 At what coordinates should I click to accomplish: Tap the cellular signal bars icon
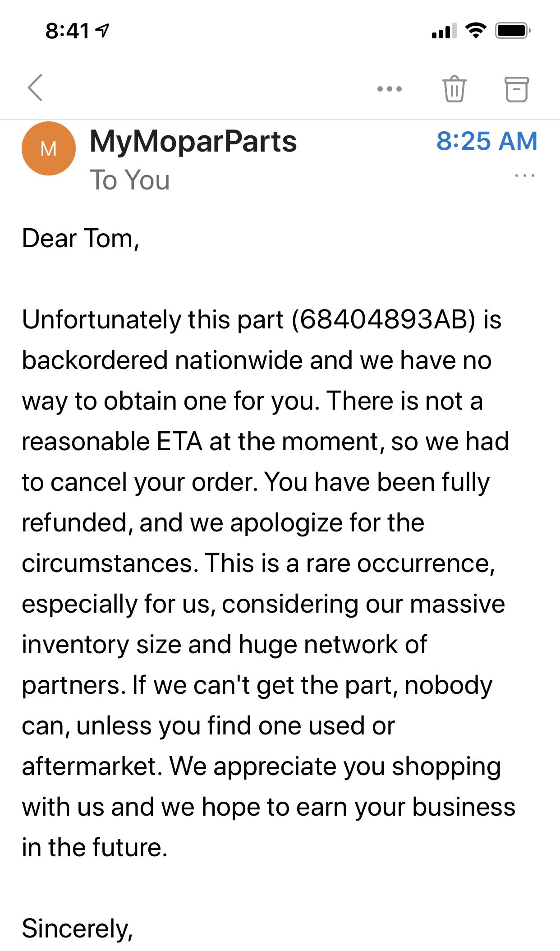(x=444, y=31)
